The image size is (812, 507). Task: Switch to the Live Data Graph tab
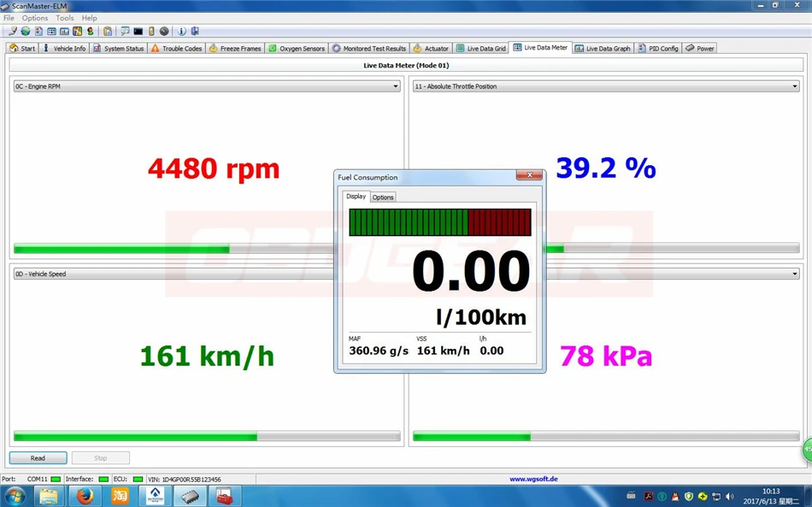point(603,48)
